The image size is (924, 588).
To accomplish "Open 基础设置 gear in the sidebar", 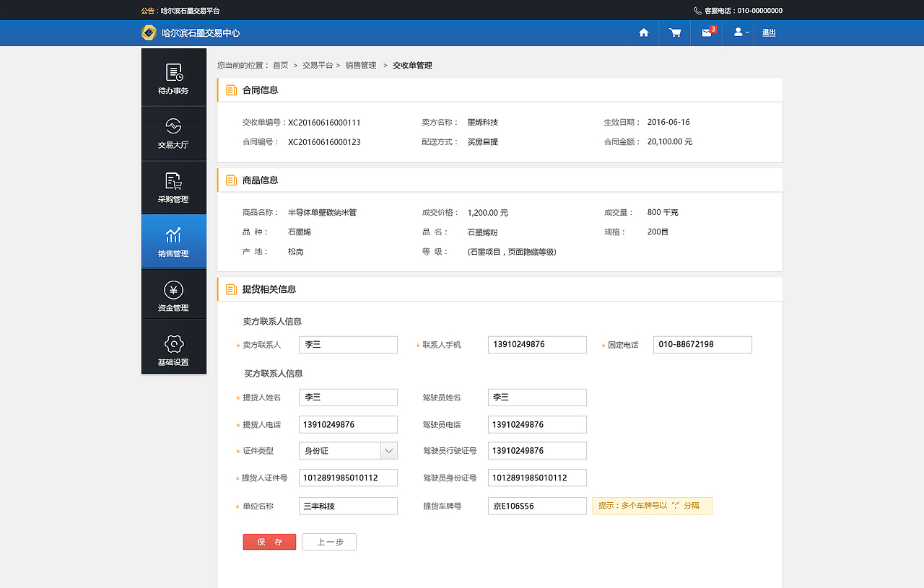I will coord(173,349).
